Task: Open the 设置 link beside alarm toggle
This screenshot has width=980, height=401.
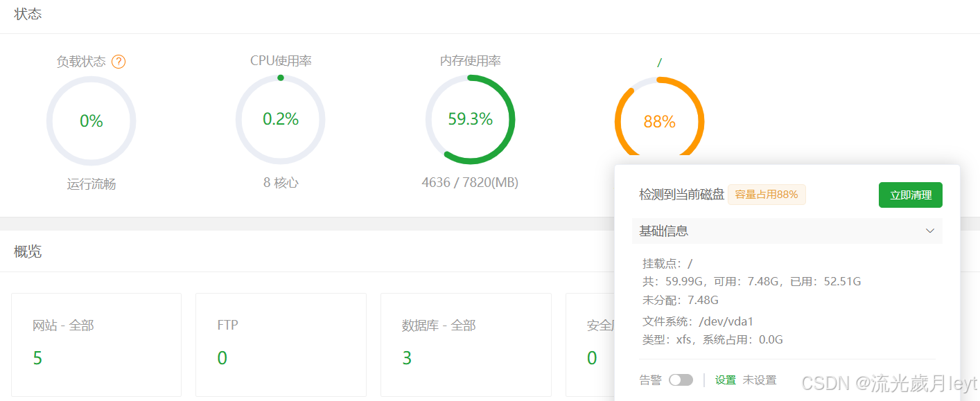Action: 726,380
